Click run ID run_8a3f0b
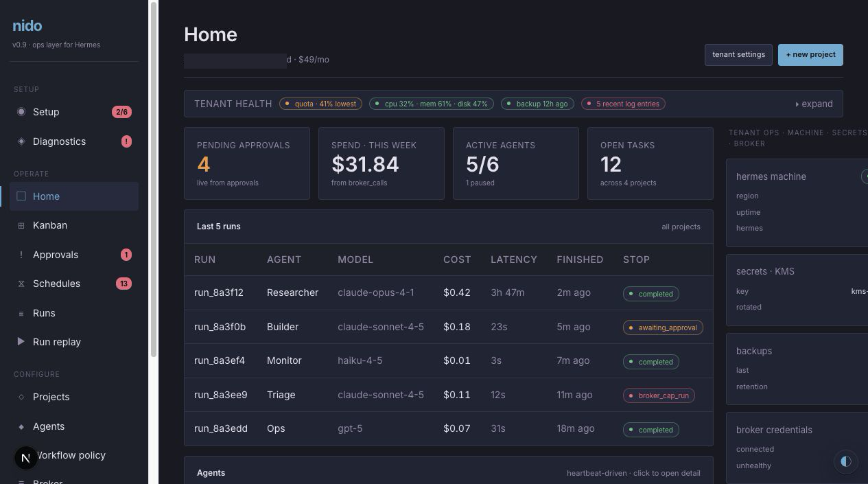Viewport: 868px width, 484px height. tap(220, 327)
